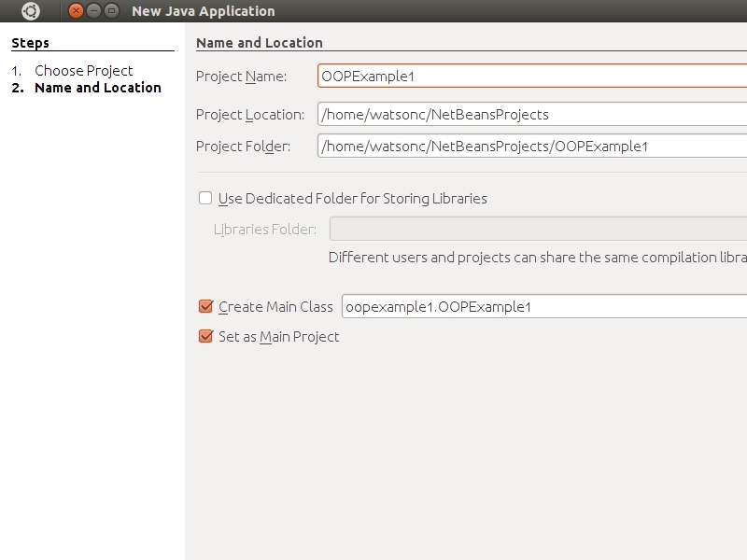The width and height of the screenshot is (747, 560).
Task: Click the Project Folder path field
Action: 532,146
